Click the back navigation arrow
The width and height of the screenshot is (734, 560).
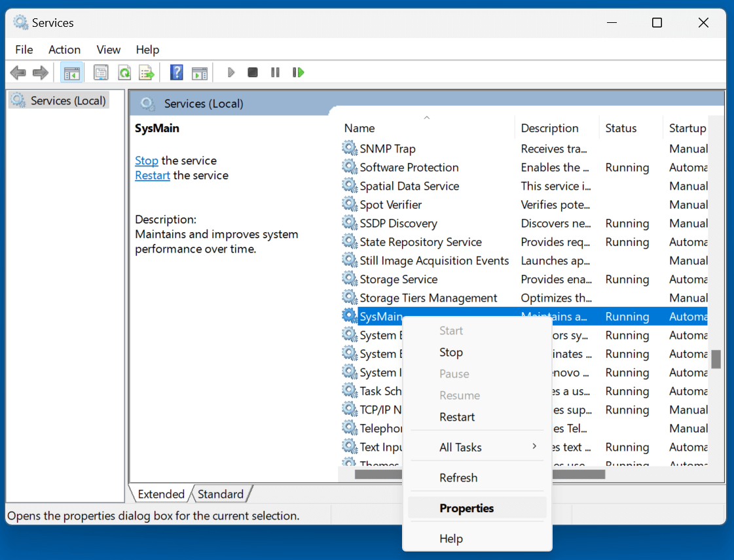pos(18,72)
